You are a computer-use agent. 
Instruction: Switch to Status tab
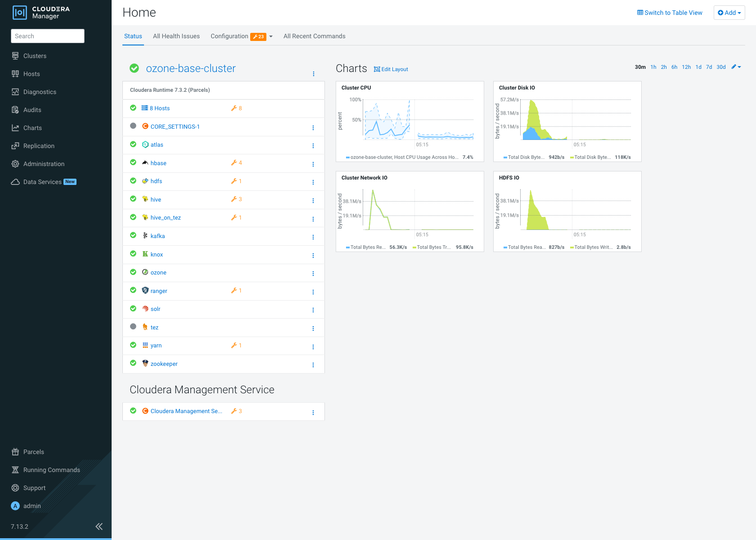click(133, 36)
